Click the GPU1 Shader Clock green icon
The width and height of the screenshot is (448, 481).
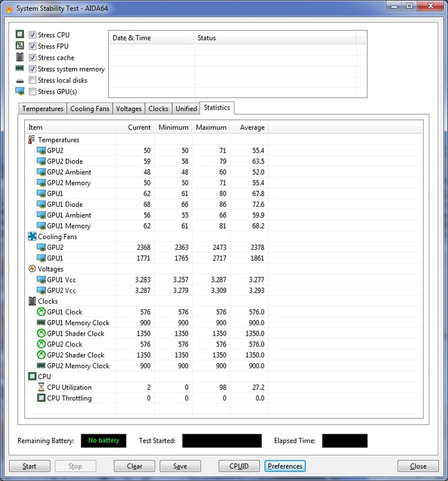pos(41,333)
